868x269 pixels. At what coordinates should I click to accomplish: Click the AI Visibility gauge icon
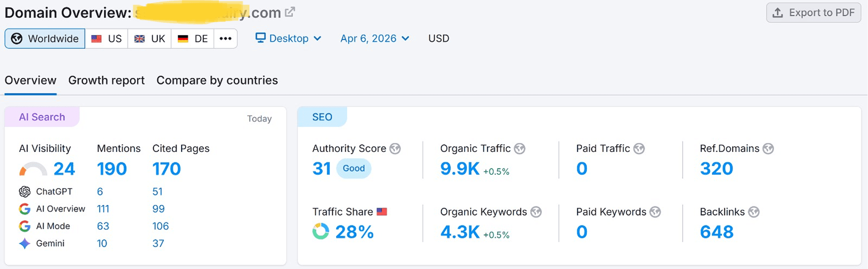click(x=33, y=169)
